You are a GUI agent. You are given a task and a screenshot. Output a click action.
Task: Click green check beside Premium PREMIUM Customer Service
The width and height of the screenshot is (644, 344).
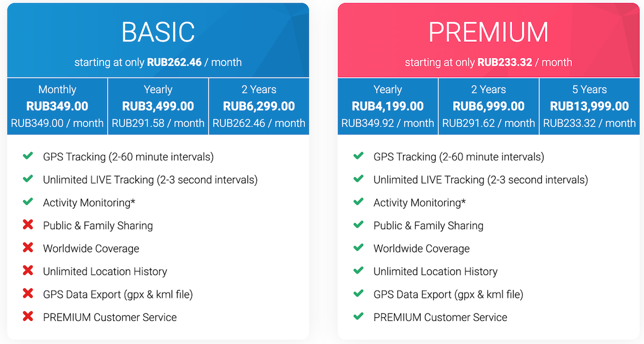[x=358, y=317]
